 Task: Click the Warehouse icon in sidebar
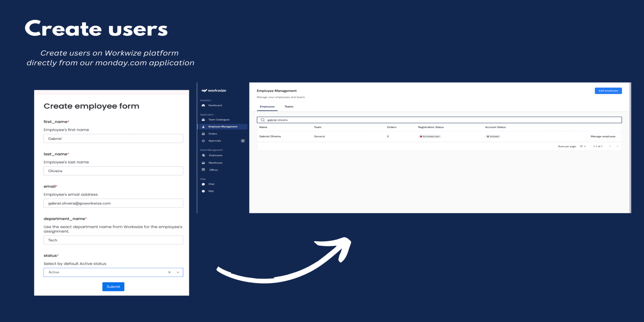click(203, 163)
